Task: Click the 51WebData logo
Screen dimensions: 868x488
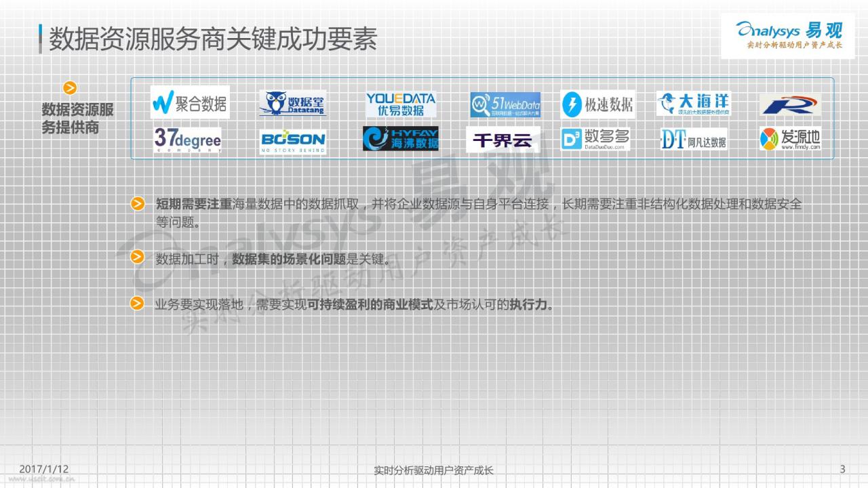Action: [505, 105]
